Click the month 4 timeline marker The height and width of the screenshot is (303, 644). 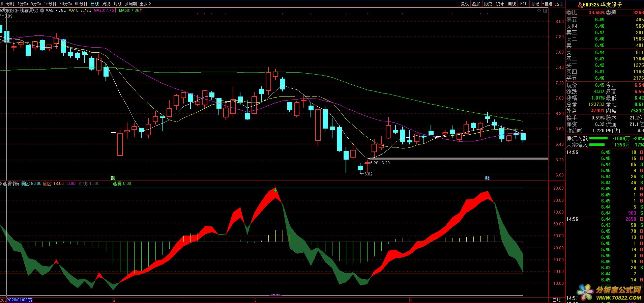click(x=411, y=300)
